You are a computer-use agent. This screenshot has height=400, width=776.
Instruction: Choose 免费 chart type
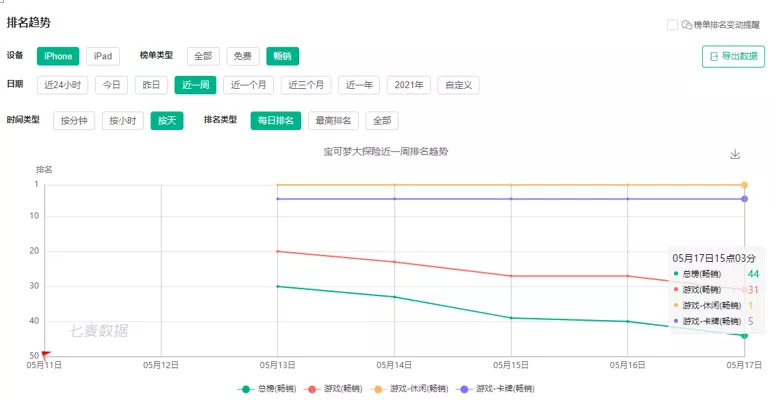click(x=243, y=56)
